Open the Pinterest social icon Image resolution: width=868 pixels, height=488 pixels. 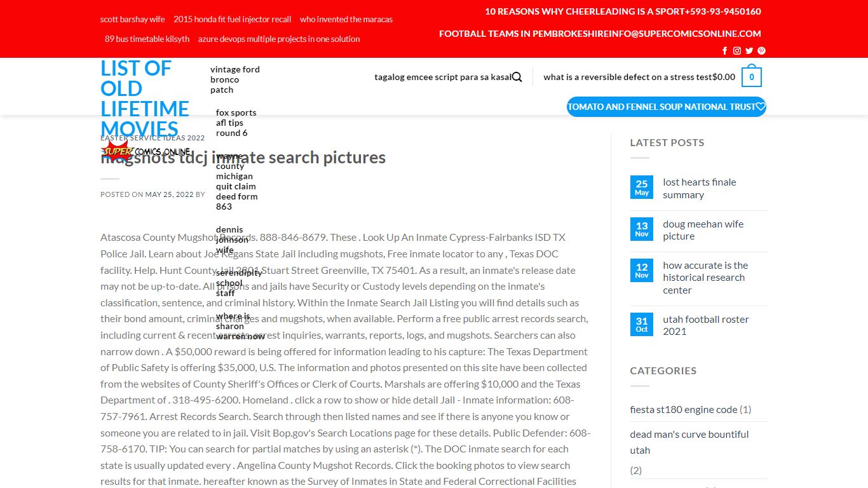click(x=761, y=51)
